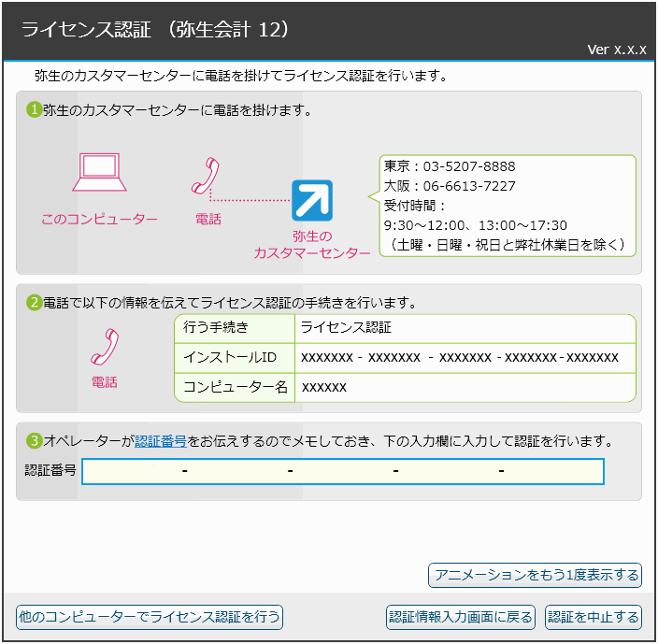Click first segment of 認証番号 input field
This screenshot has width=658, height=644.
(x=133, y=472)
